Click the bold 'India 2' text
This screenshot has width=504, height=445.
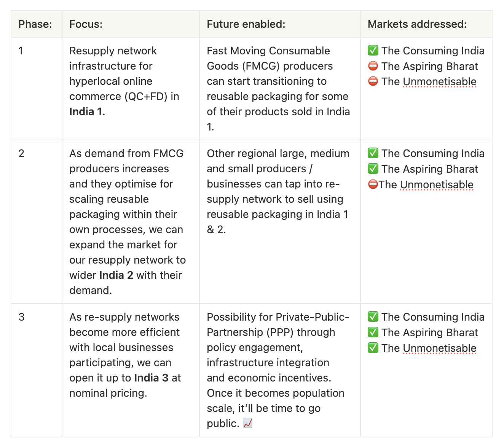[x=116, y=275]
